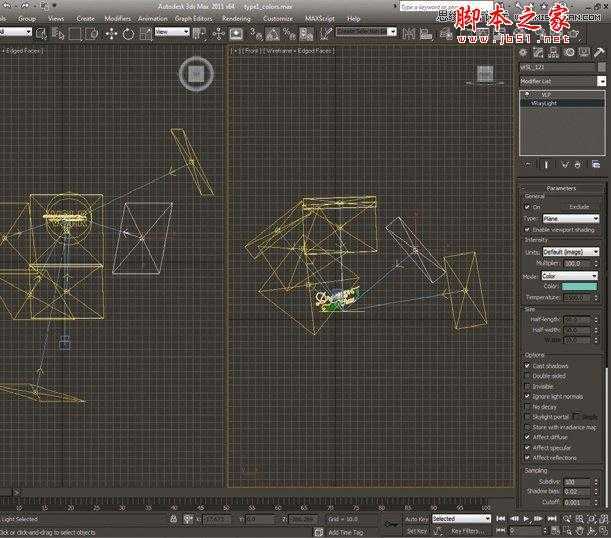
Task: Click the Mirror tool icon
Action: [x=408, y=34]
